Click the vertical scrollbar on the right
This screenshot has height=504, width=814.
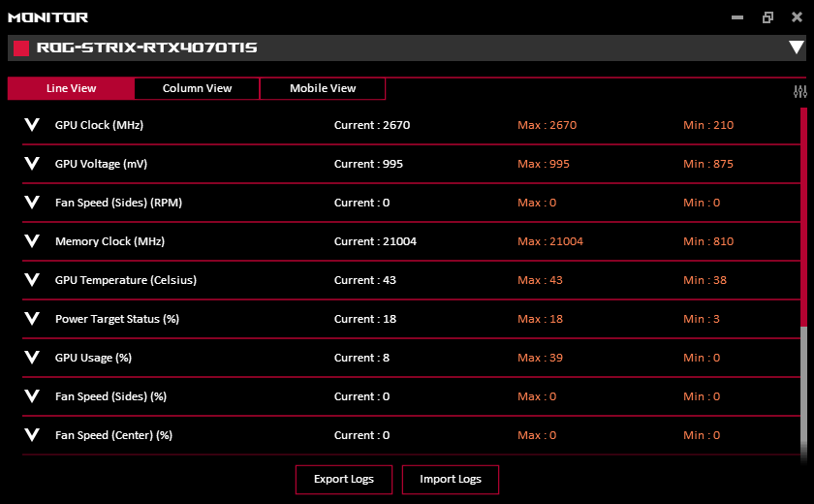click(803, 283)
